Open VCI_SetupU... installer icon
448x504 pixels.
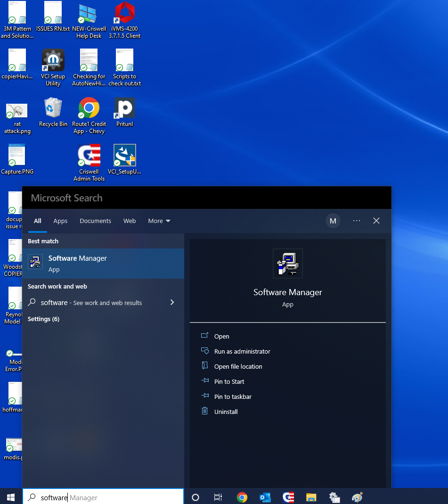[125, 159]
